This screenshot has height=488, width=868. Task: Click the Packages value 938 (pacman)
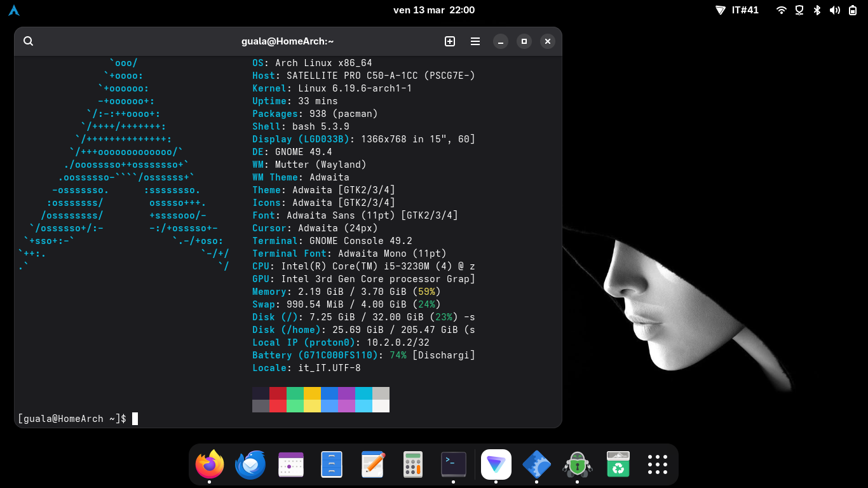(343, 114)
